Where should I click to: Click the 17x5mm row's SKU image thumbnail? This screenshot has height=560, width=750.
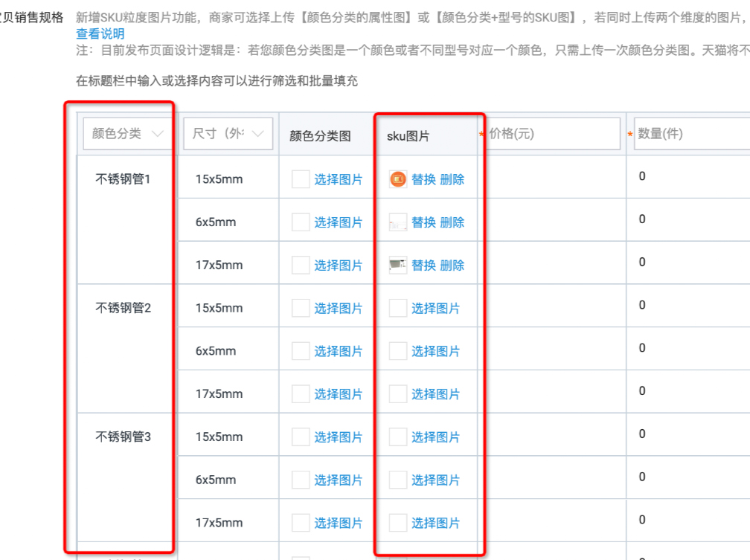tap(397, 263)
